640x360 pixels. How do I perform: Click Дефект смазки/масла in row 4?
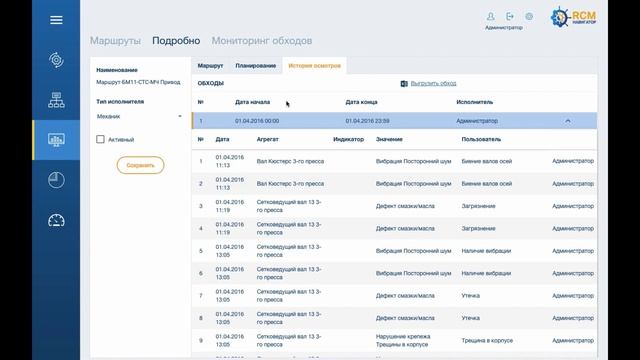point(405,229)
